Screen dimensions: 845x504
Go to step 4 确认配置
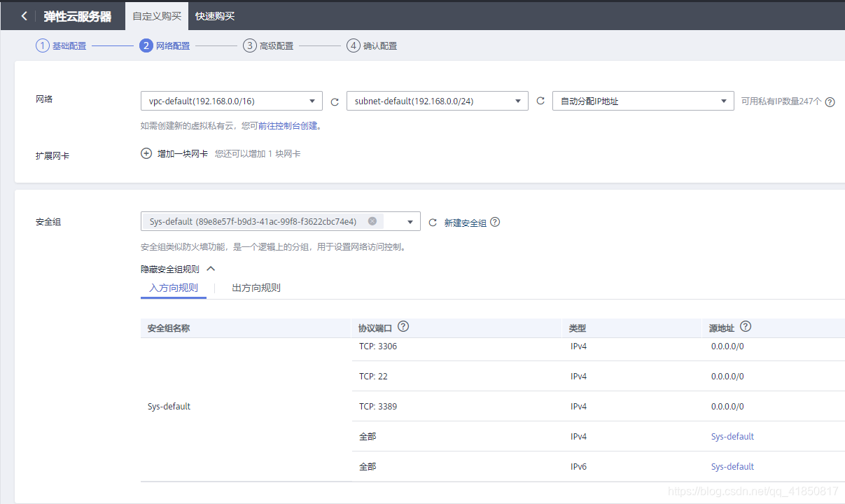(x=372, y=45)
